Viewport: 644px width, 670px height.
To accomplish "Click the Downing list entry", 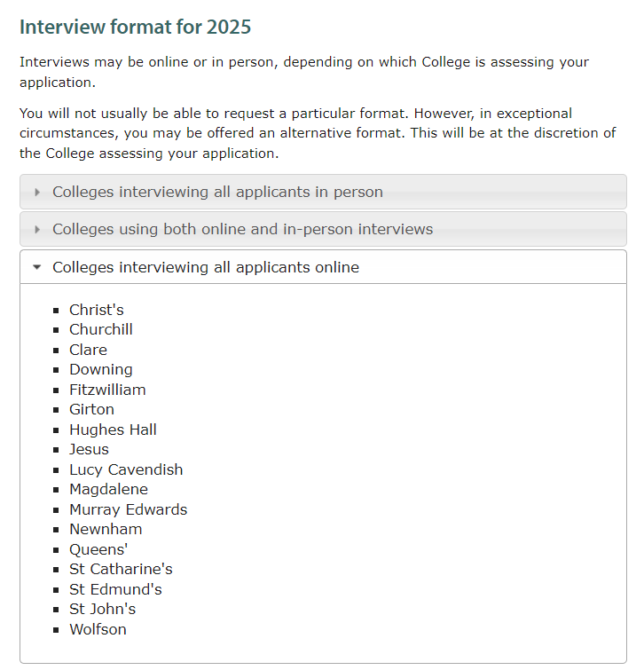I will pos(101,369).
